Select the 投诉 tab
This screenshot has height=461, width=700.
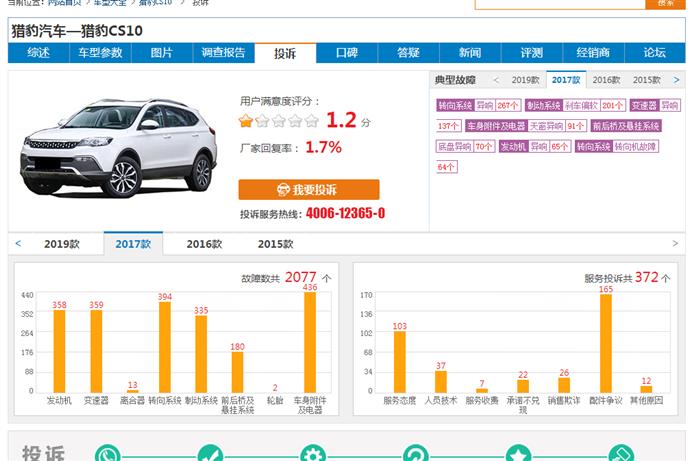click(285, 53)
